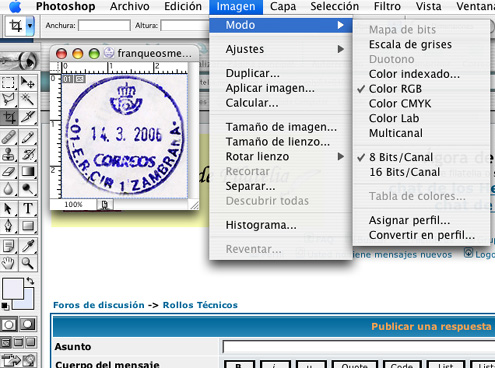Choose Full Screen with menu bar mode
495x368 pixels.
18,342
